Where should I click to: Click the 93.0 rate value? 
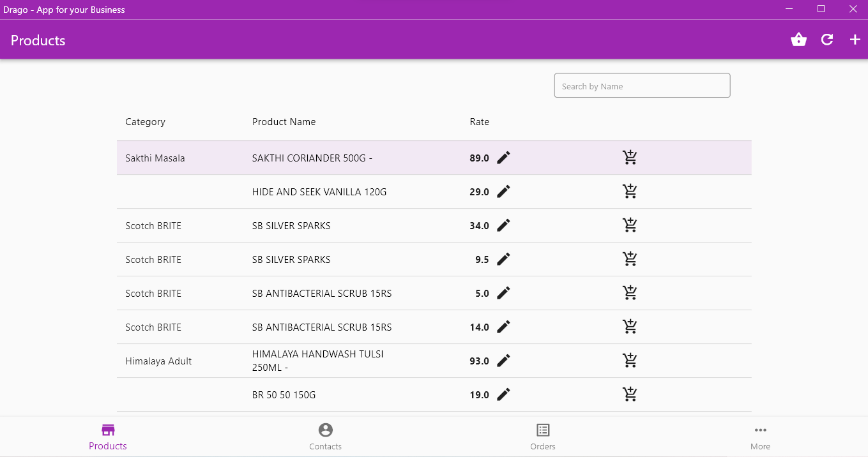tap(479, 361)
